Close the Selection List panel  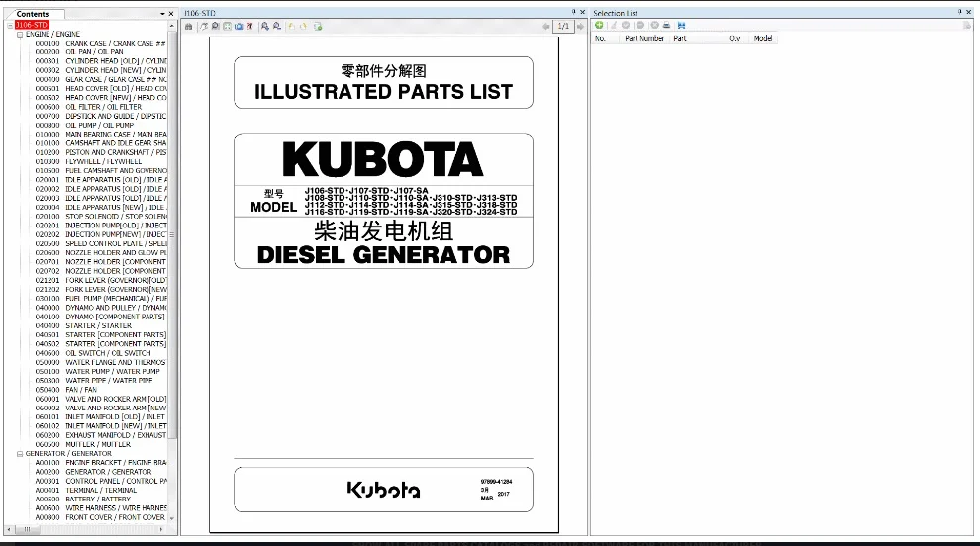(969, 12)
